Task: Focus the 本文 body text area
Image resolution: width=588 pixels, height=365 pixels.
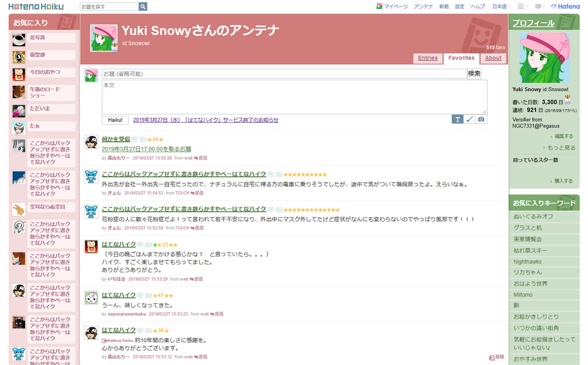Action: click(295, 97)
